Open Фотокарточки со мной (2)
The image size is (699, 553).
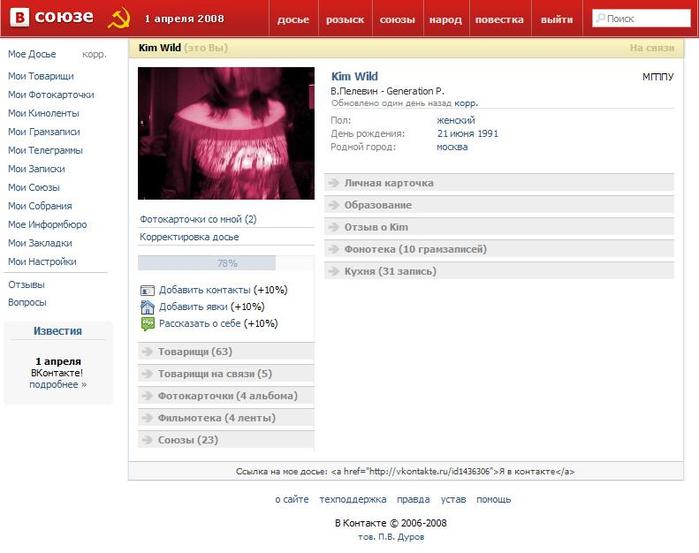click(x=198, y=219)
